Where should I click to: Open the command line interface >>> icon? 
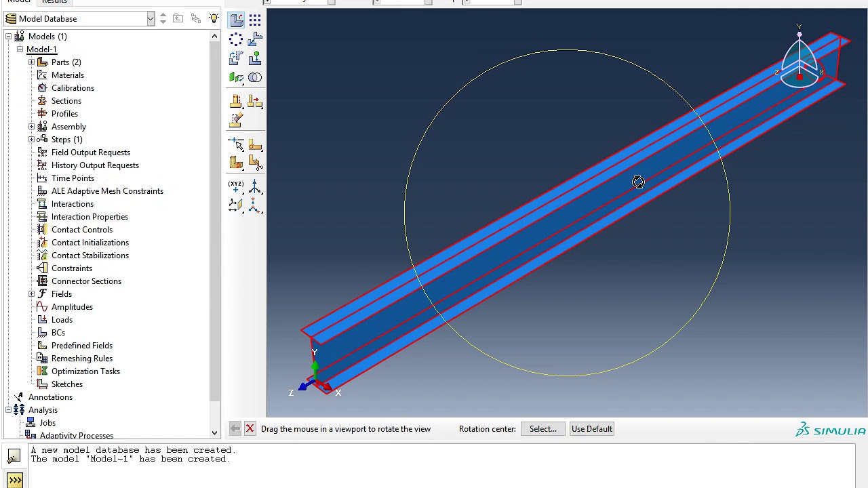[x=14, y=481]
